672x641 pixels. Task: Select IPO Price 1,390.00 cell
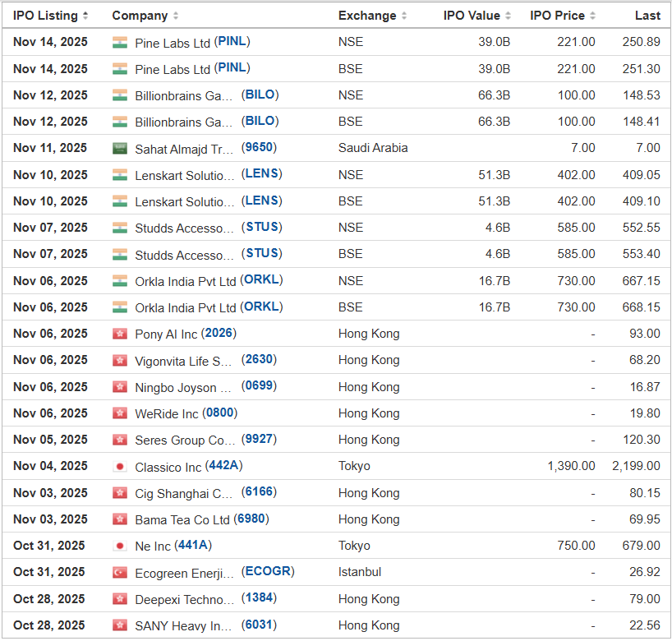point(571,466)
